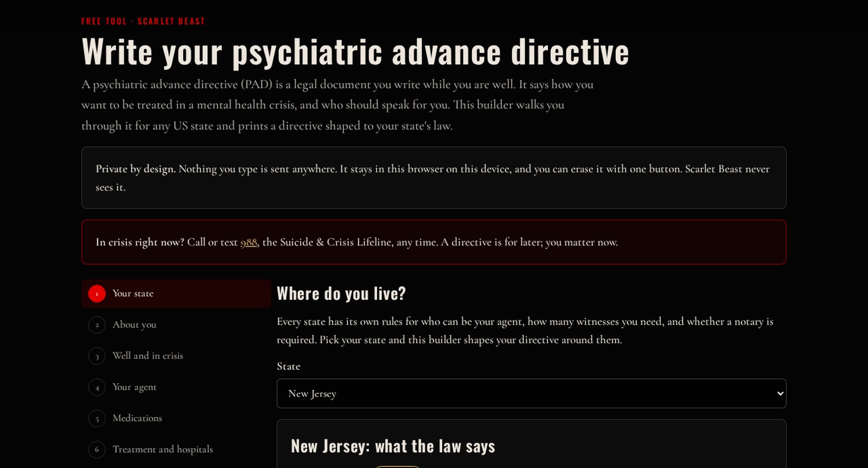
Task: Click 'New Jersey: what the law says' heading
Action: tap(393, 446)
